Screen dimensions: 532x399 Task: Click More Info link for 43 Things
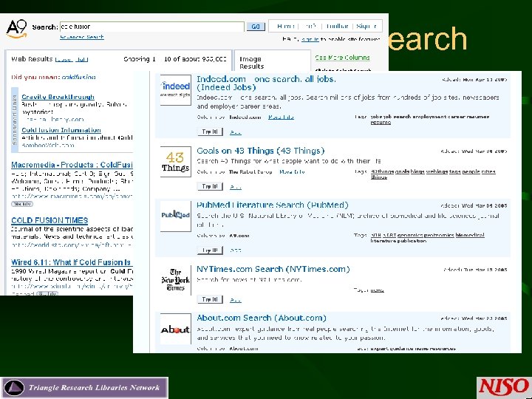coord(292,172)
